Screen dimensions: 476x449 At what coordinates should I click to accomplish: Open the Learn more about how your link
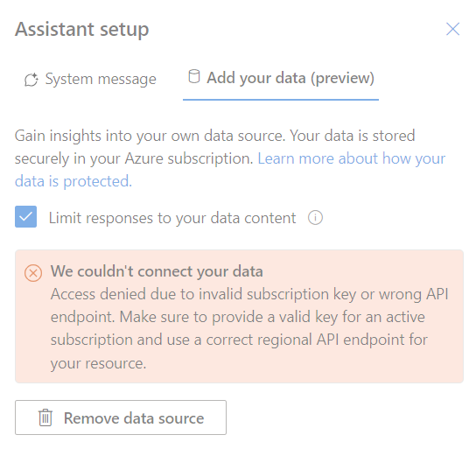coord(351,158)
